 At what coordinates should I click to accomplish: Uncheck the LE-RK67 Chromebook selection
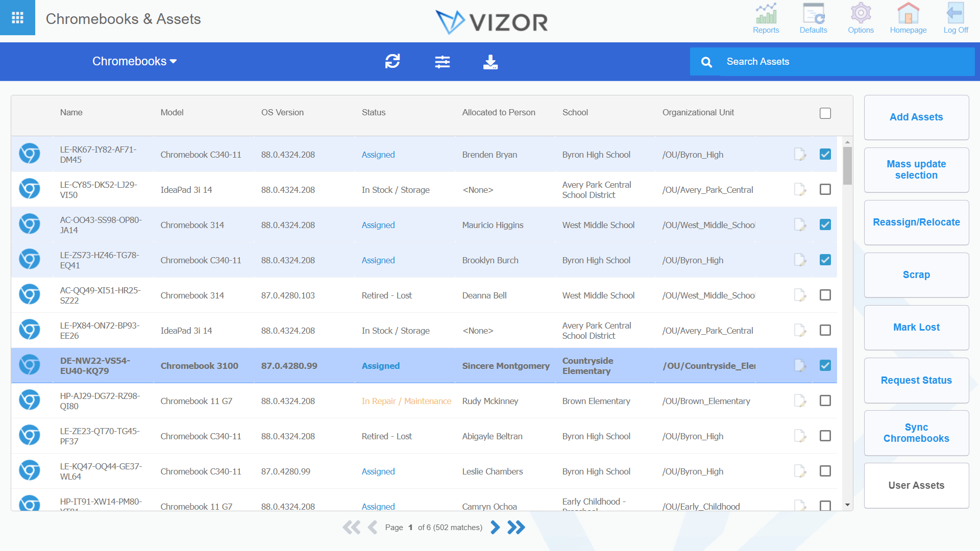point(825,154)
